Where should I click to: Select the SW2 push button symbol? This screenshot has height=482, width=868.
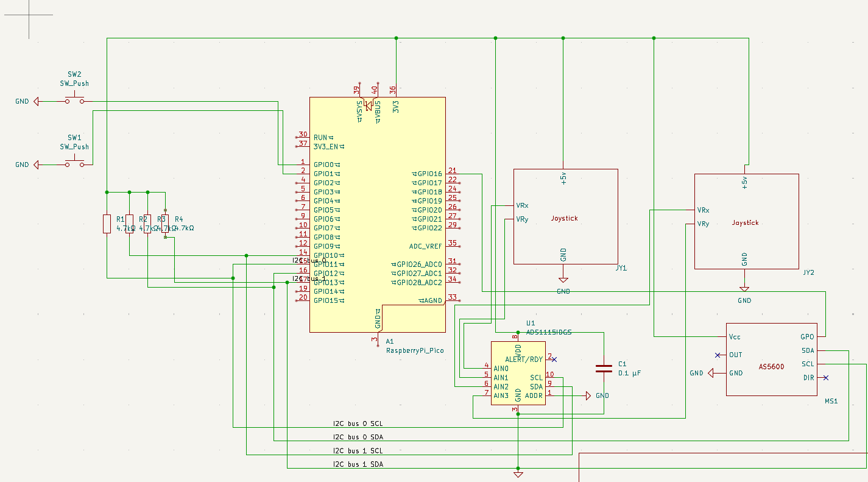click(74, 99)
